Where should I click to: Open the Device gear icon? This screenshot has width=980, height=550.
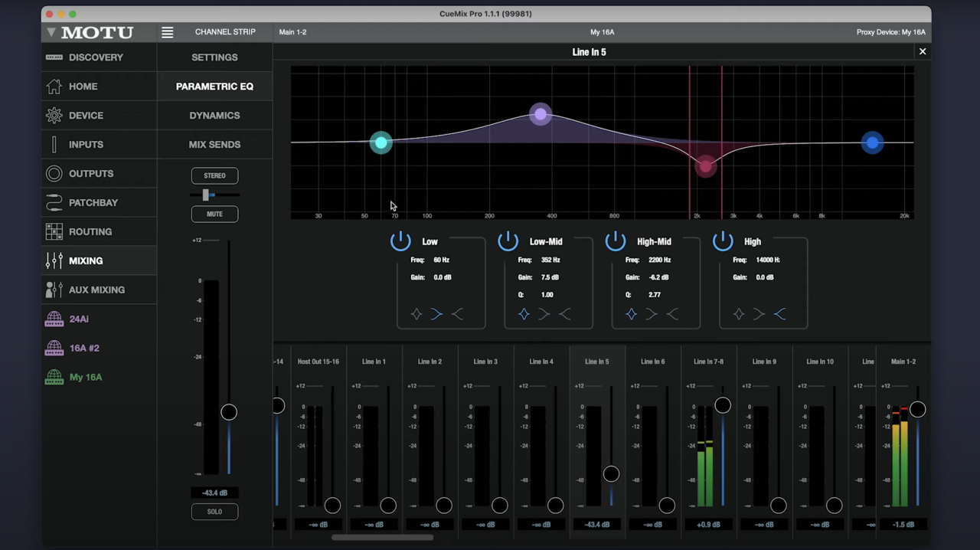click(54, 116)
